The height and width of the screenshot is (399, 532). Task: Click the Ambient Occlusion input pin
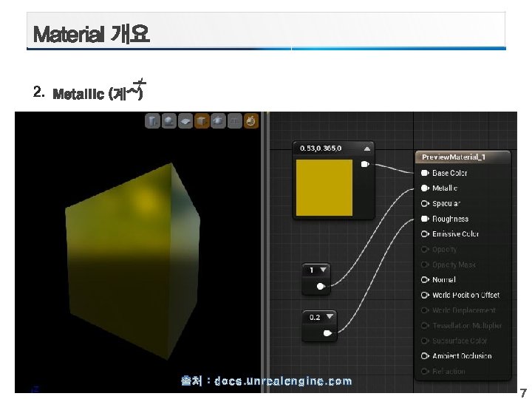[425, 356]
